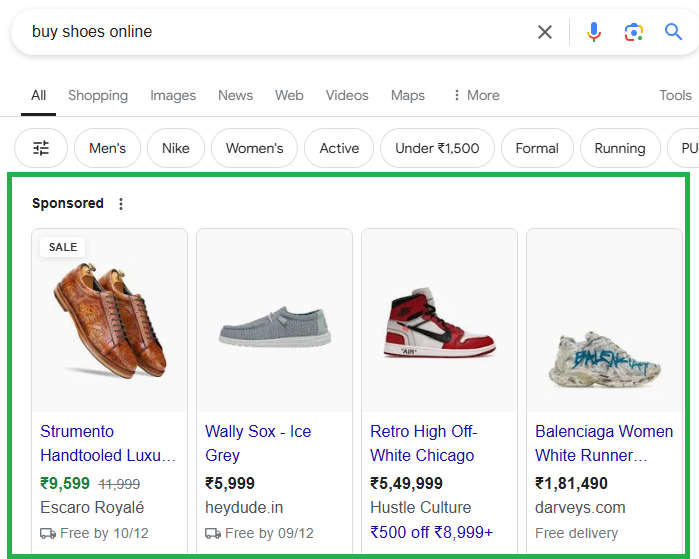
Task: Open the Strumento Handtooled Luxu... product link
Action: tap(108, 444)
